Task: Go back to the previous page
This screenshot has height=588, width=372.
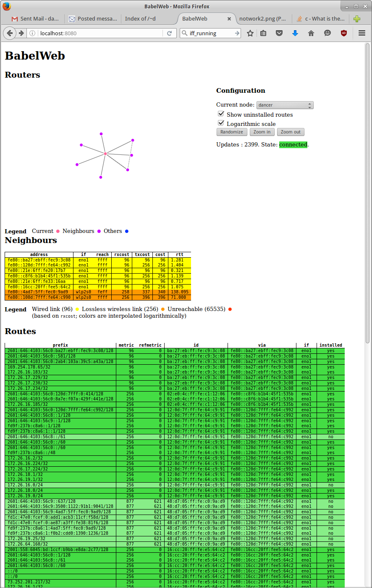Action: pos(10,33)
